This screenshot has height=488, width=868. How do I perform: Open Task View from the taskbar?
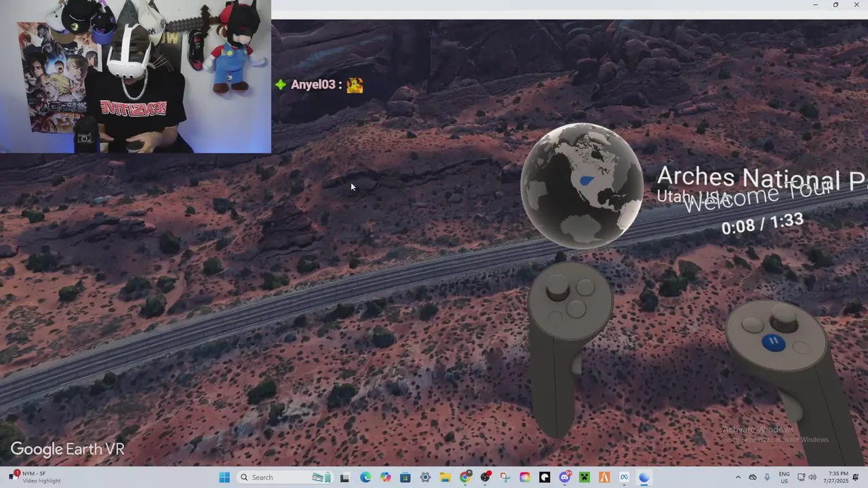(344, 477)
